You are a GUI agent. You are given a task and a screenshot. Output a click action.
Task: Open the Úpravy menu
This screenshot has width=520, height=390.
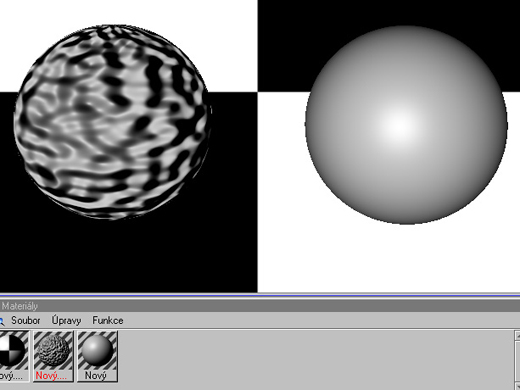(x=66, y=320)
